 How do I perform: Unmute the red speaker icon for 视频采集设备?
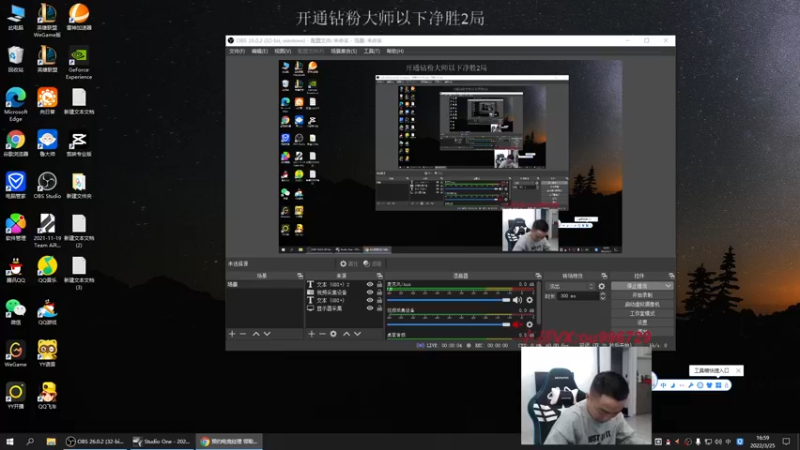coord(517,324)
